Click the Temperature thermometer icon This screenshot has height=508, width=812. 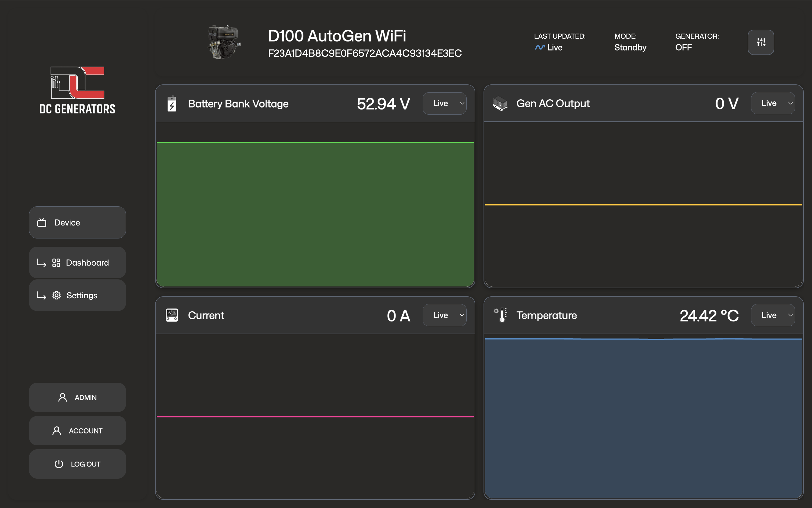click(x=500, y=315)
